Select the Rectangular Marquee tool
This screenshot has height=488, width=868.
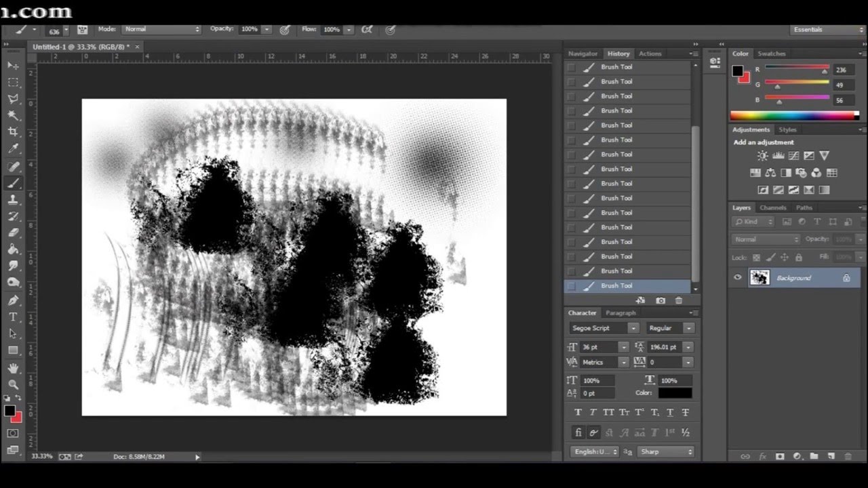[13, 82]
